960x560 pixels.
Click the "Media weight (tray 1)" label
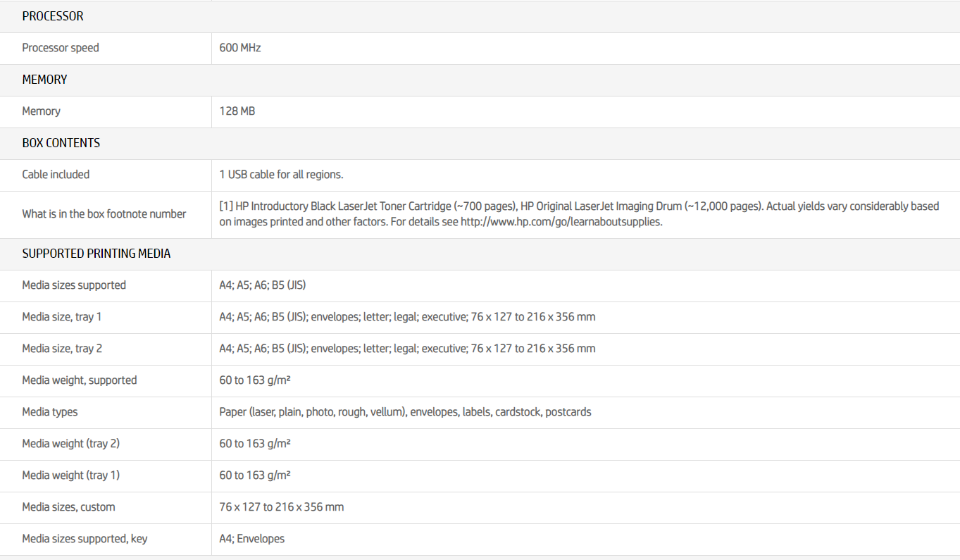(71, 475)
